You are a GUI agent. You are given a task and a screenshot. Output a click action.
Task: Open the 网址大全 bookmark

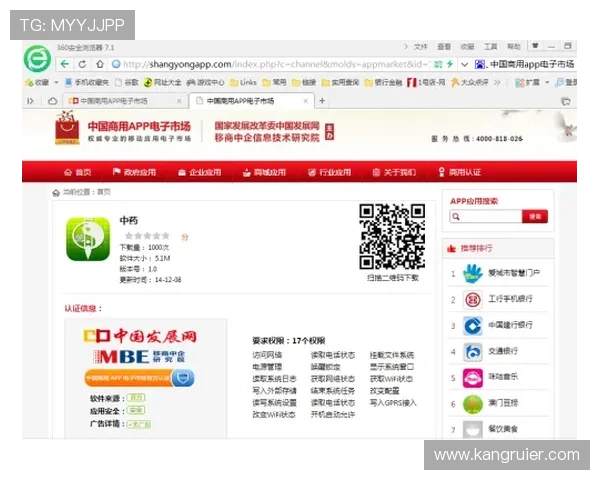coord(162,82)
